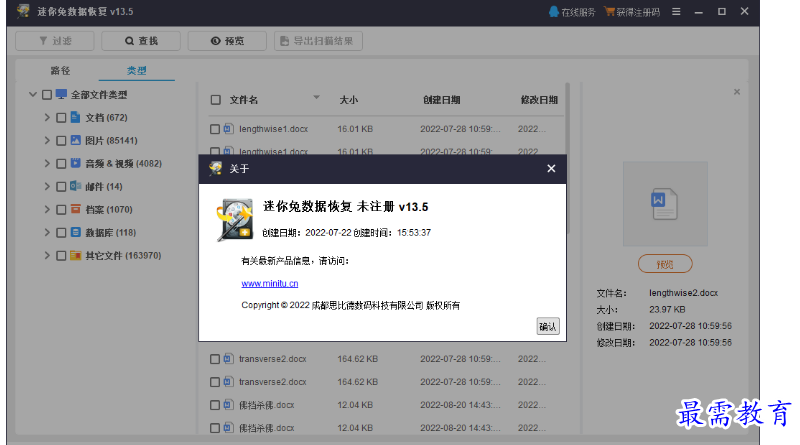Viewport: 800px width, 445px height.
Task: Check the Database (118) checkbox
Action: tap(61, 233)
